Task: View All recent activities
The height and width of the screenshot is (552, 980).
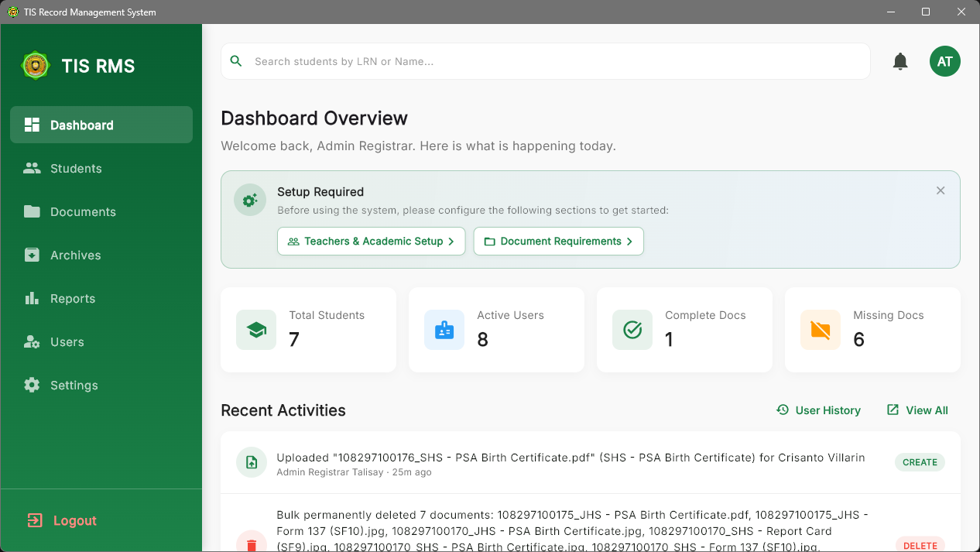Action: tap(918, 410)
